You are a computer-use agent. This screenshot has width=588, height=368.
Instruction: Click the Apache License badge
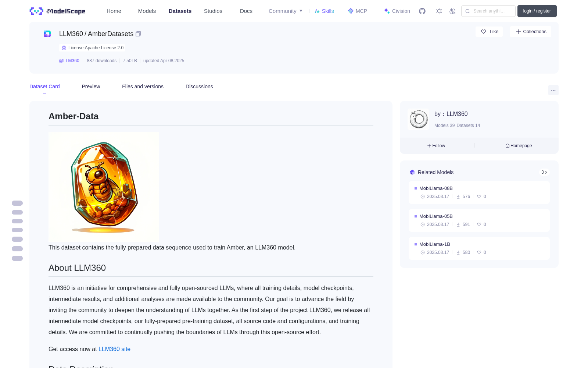coord(92,48)
